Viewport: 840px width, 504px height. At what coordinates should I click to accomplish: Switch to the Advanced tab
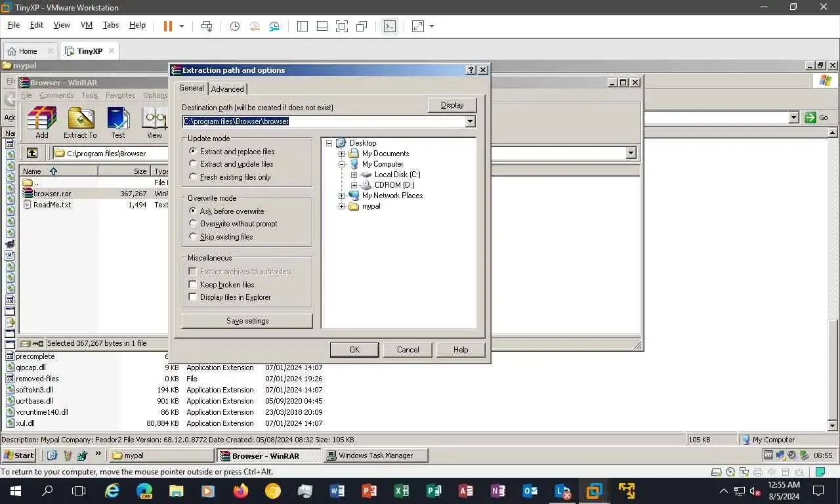pyautogui.click(x=227, y=89)
